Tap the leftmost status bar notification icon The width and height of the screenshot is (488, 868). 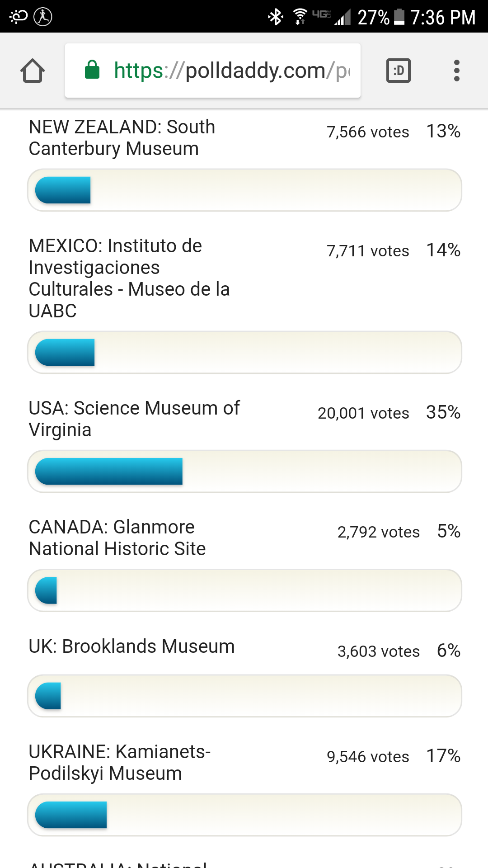pyautogui.click(x=19, y=17)
